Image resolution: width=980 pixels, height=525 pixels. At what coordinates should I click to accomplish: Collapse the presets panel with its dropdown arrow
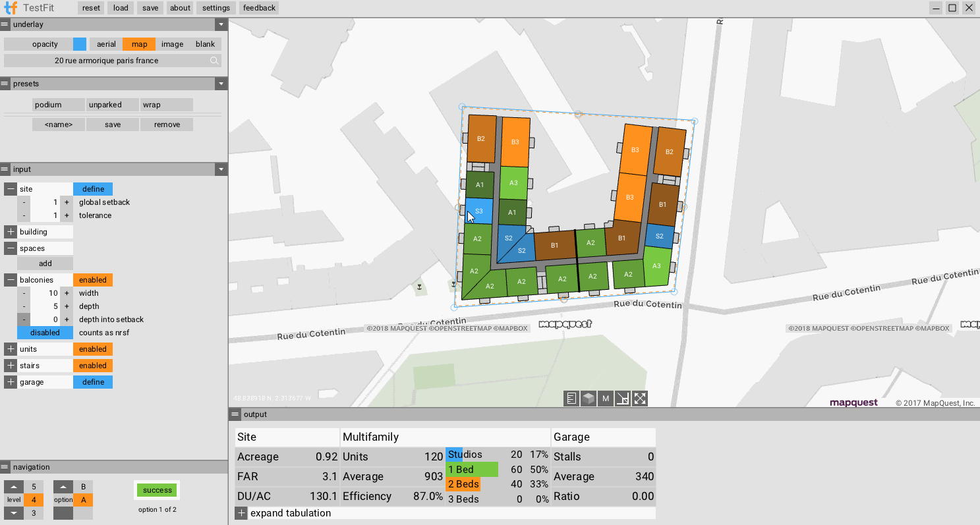pos(221,84)
